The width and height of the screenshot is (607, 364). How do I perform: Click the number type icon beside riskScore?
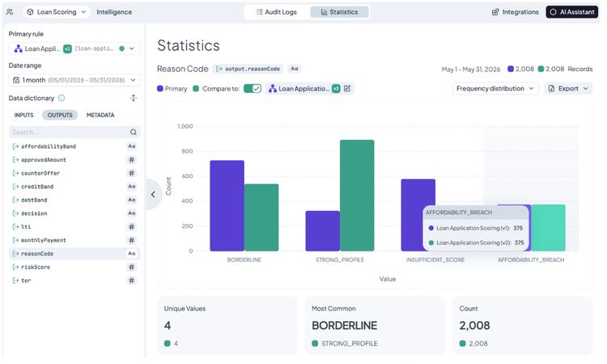(x=132, y=267)
